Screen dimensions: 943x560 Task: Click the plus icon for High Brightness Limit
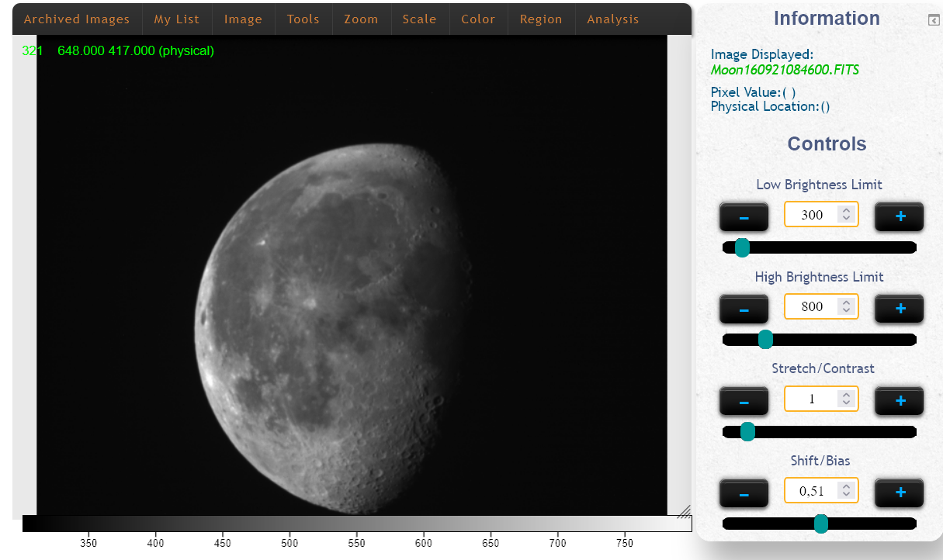[x=899, y=309]
